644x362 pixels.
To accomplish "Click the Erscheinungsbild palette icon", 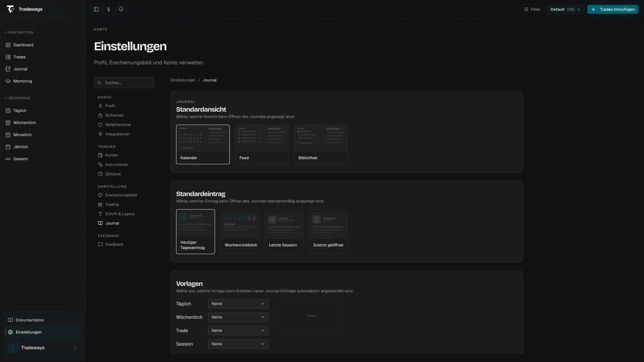I will (x=100, y=195).
